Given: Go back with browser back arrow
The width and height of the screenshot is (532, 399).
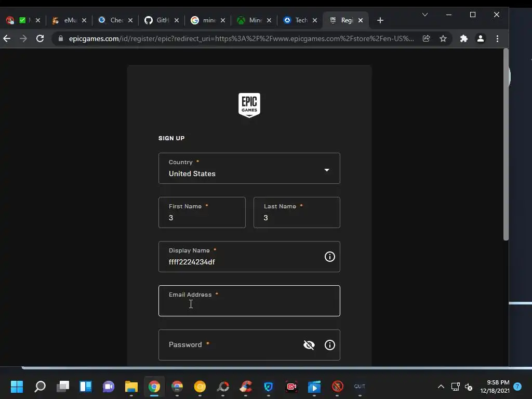Looking at the screenshot, I should (7, 38).
